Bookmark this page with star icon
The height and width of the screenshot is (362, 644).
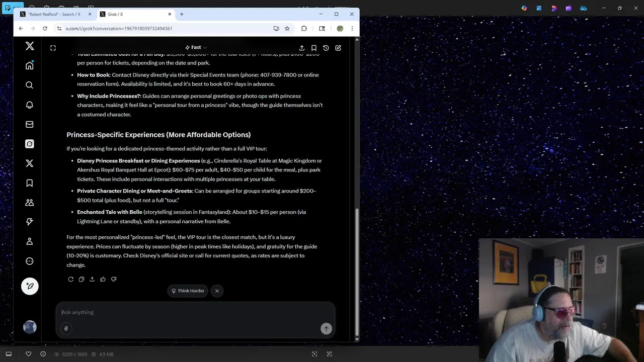(x=287, y=29)
